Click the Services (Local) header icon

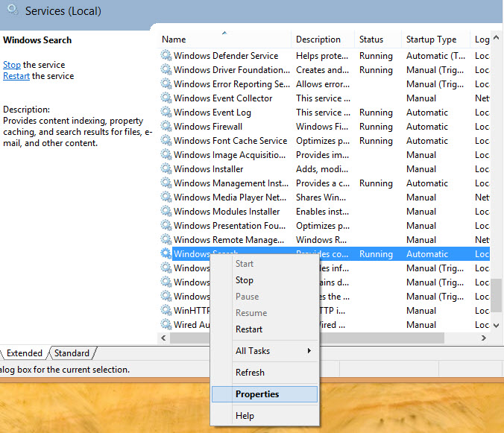[13, 10]
